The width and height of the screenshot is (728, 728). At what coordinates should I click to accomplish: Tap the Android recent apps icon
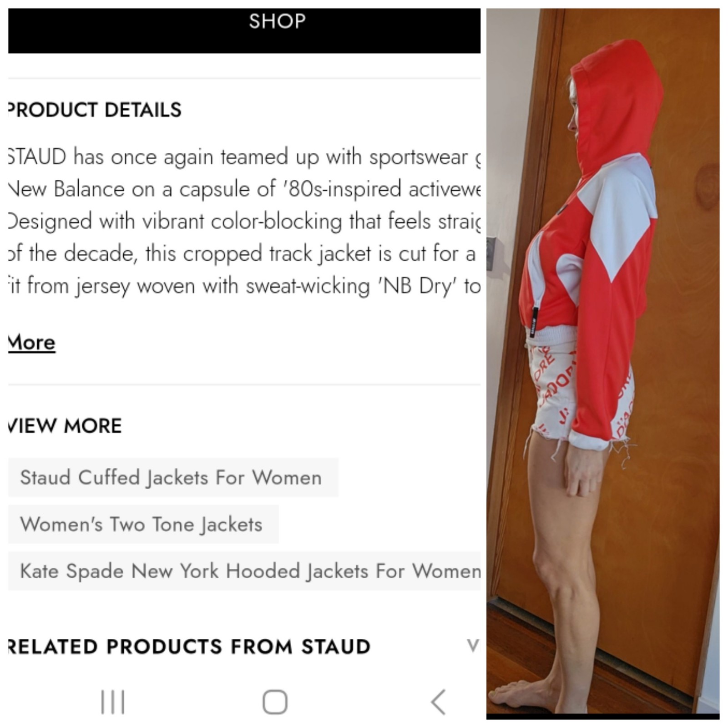[112, 702]
